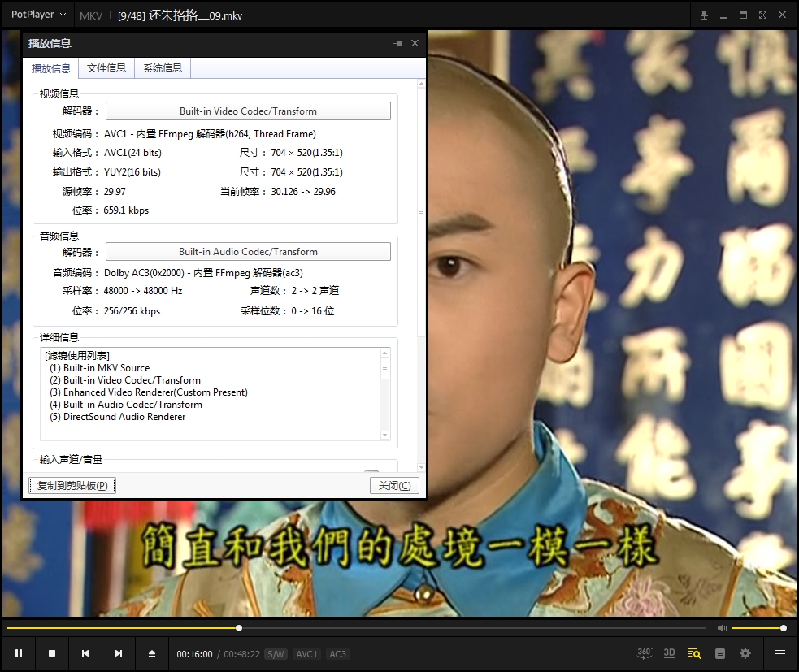Screen dimensions: 799x672
Task: Switch to the 系统信息 tab
Action: click(x=162, y=68)
